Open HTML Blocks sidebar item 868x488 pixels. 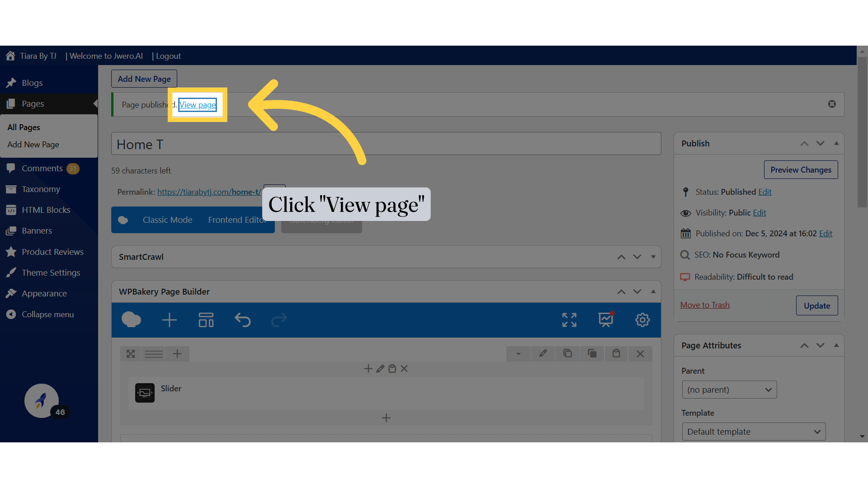(46, 210)
